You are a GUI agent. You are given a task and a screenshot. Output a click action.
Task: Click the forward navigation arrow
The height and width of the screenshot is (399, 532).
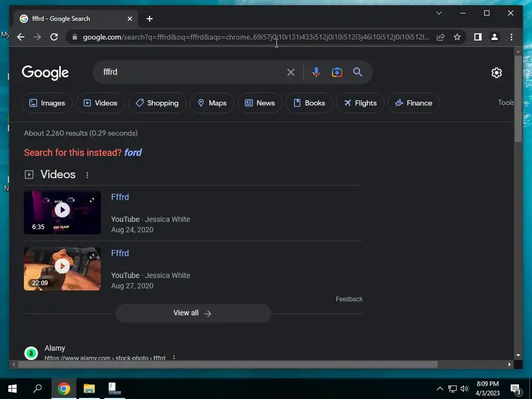click(x=37, y=37)
